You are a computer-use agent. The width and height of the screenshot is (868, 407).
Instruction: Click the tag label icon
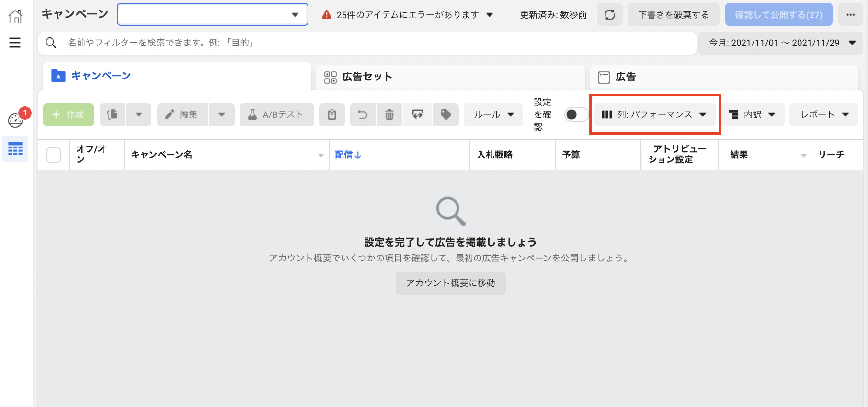point(445,115)
